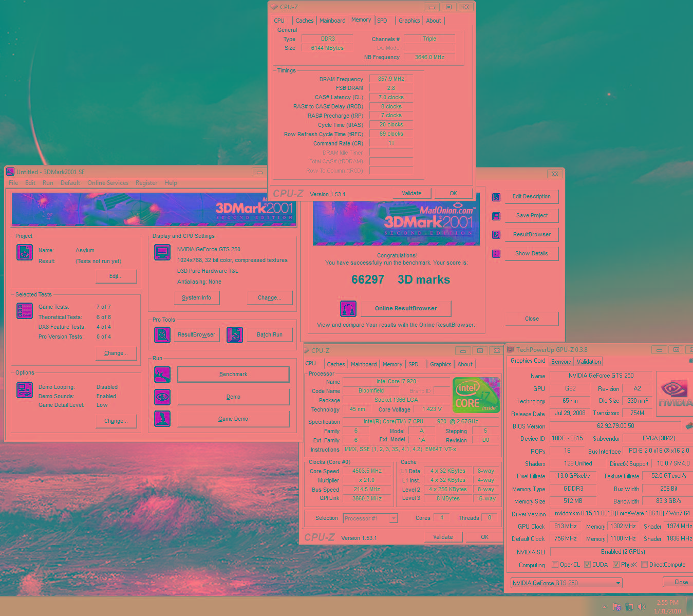This screenshot has width=693, height=616.
Task: Click the magnifier icon next to Show Details
Action: point(496,254)
